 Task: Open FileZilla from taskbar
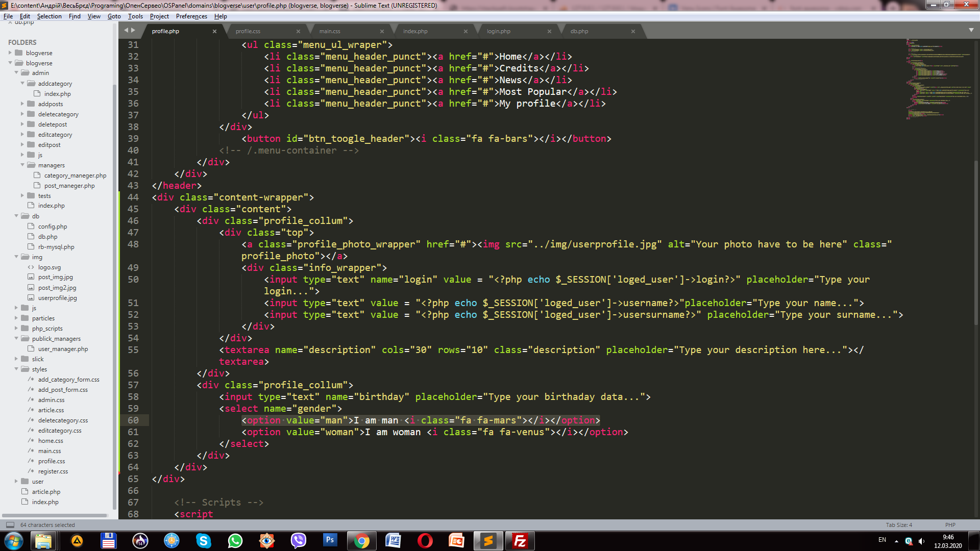[x=520, y=541]
